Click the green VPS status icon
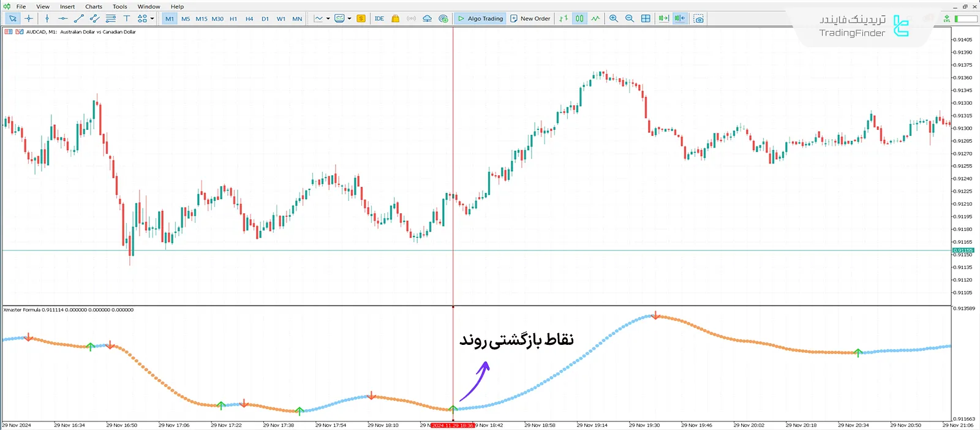This screenshot has width=980, height=430. [x=443, y=18]
